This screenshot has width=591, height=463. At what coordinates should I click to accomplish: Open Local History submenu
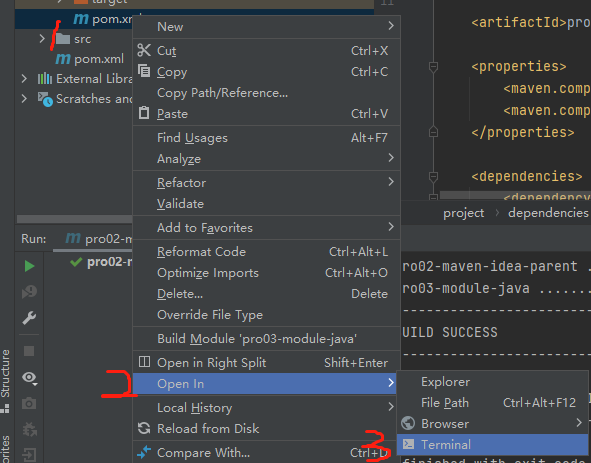pos(266,408)
